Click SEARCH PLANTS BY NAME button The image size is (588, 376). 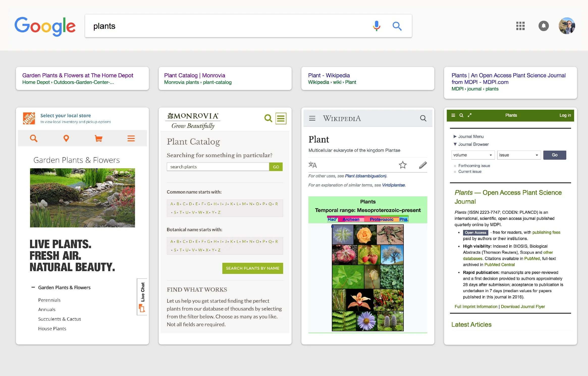click(252, 268)
